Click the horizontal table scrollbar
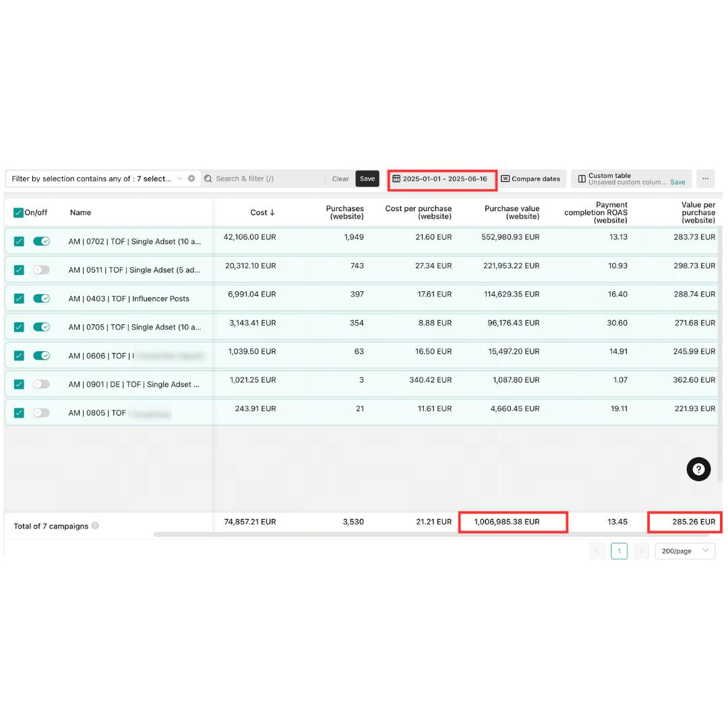728x728 pixels. [x=431, y=535]
